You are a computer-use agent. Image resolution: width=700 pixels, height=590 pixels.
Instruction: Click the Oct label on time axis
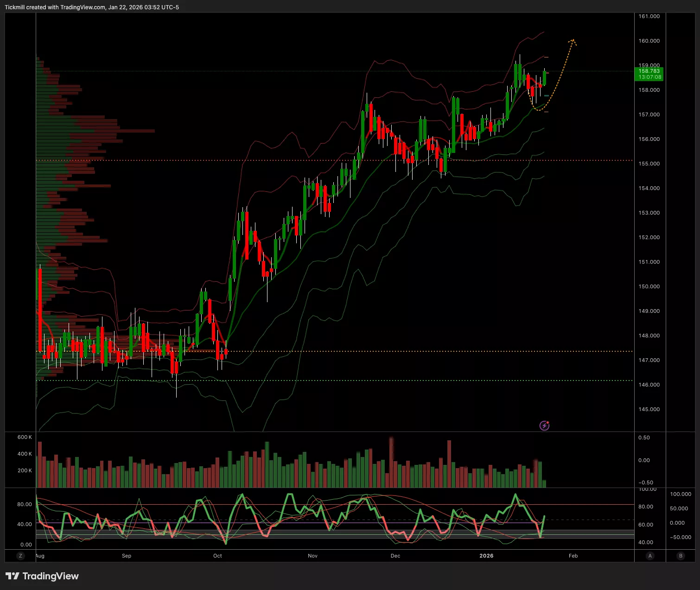click(x=217, y=556)
